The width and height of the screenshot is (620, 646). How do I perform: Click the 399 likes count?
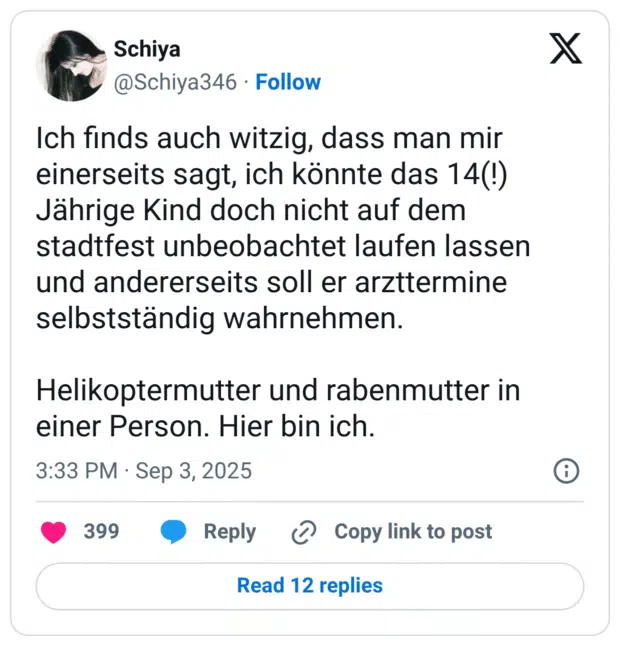[101, 532]
